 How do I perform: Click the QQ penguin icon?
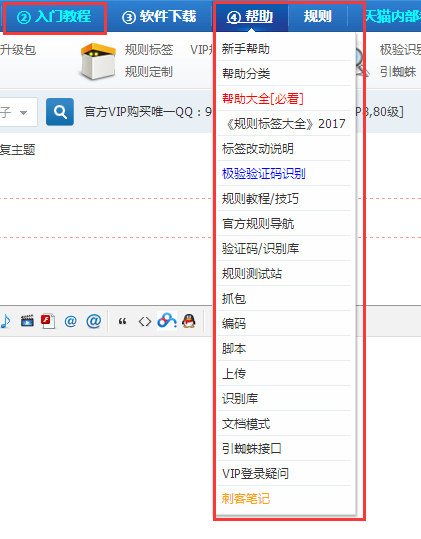coord(189,321)
